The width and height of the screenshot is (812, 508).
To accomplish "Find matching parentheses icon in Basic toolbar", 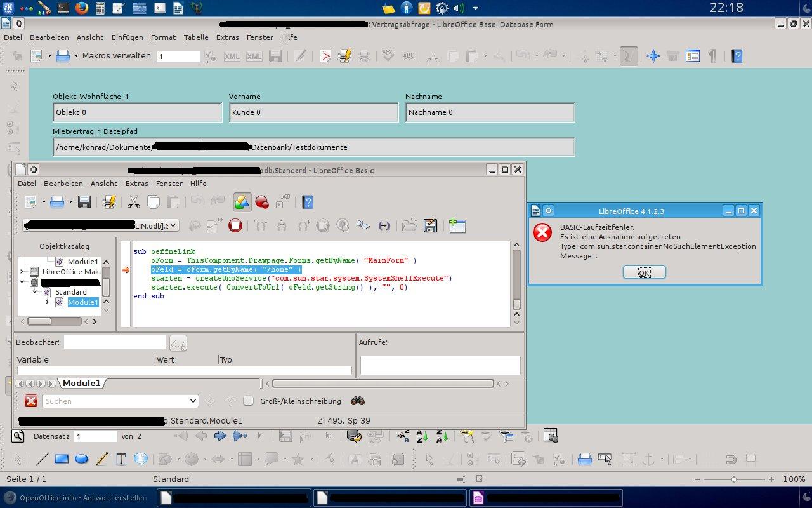I will (x=384, y=225).
